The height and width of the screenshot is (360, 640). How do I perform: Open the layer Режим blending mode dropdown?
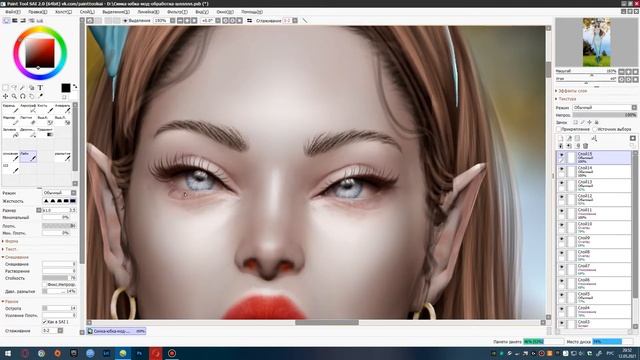click(604, 107)
